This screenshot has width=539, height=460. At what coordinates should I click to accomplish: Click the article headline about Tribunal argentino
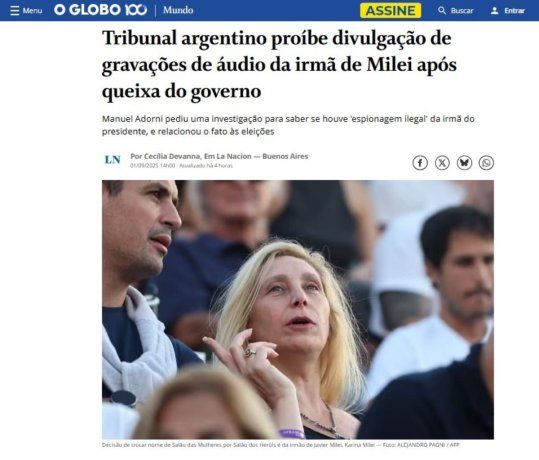coord(279,65)
